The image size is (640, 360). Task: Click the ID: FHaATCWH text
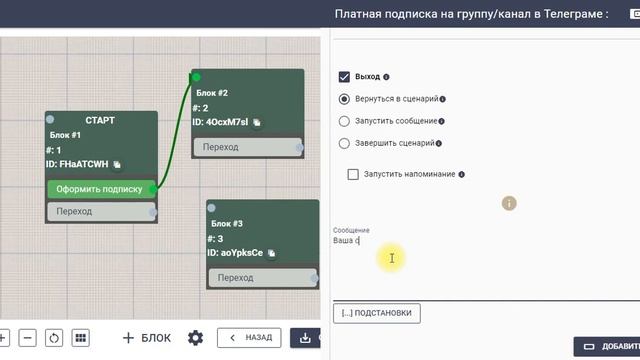(77, 164)
